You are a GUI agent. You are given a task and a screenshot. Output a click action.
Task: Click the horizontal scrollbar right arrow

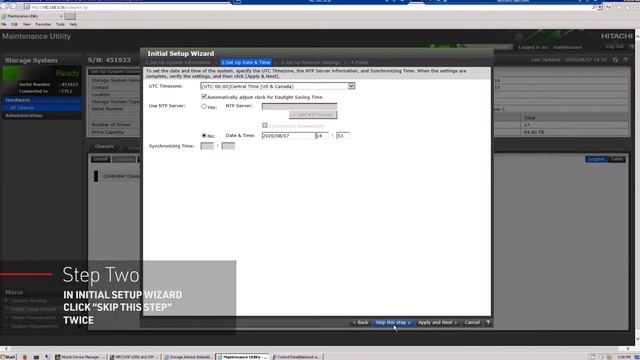628,349
